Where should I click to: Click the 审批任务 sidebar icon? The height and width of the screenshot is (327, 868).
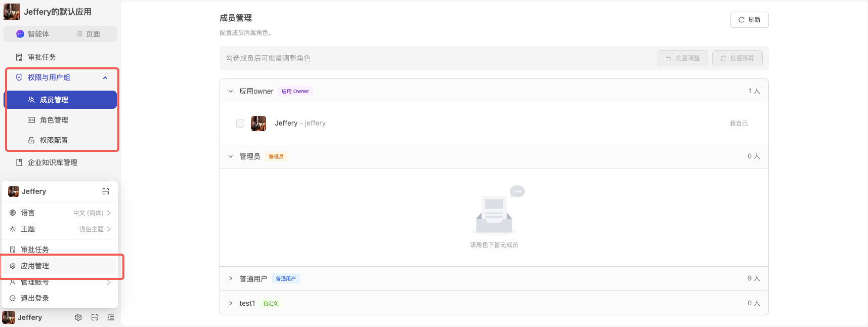coord(19,57)
